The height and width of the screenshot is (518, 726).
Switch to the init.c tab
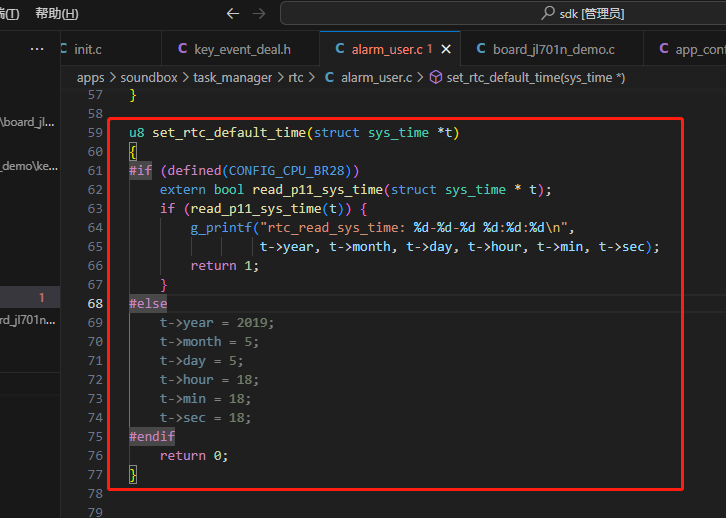(111, 49)
